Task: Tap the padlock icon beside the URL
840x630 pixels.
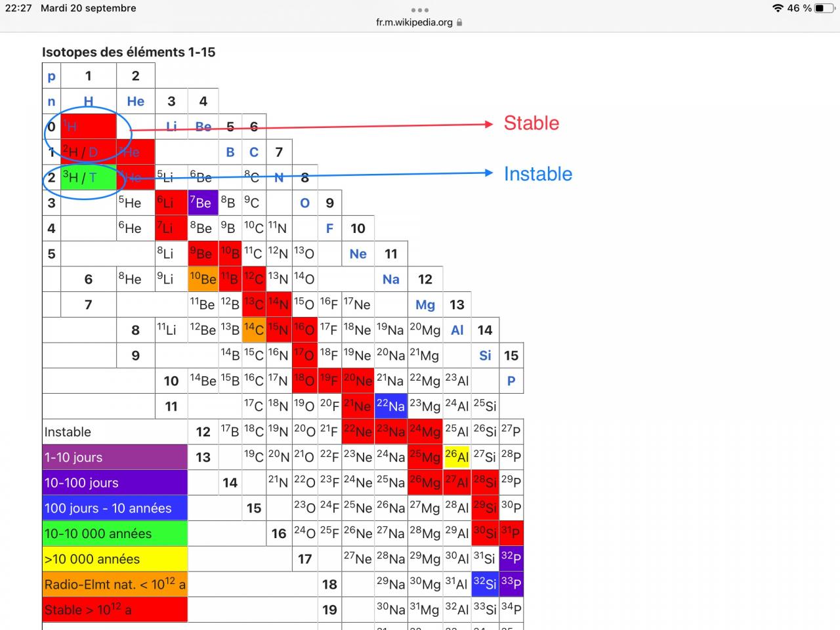Action: pos(459,22)
